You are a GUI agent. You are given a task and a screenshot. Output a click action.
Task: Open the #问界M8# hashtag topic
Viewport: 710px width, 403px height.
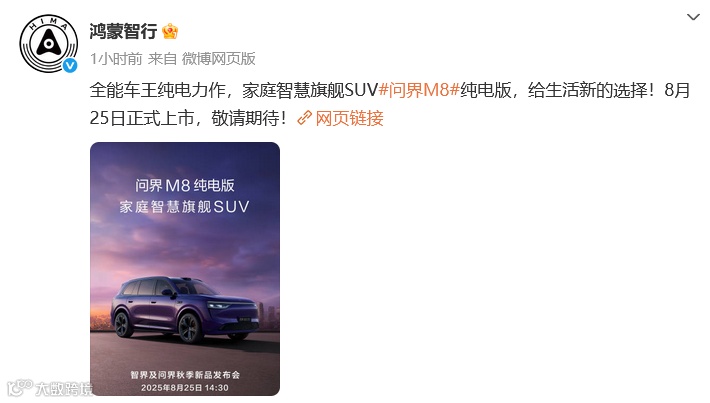click(419, 90)
